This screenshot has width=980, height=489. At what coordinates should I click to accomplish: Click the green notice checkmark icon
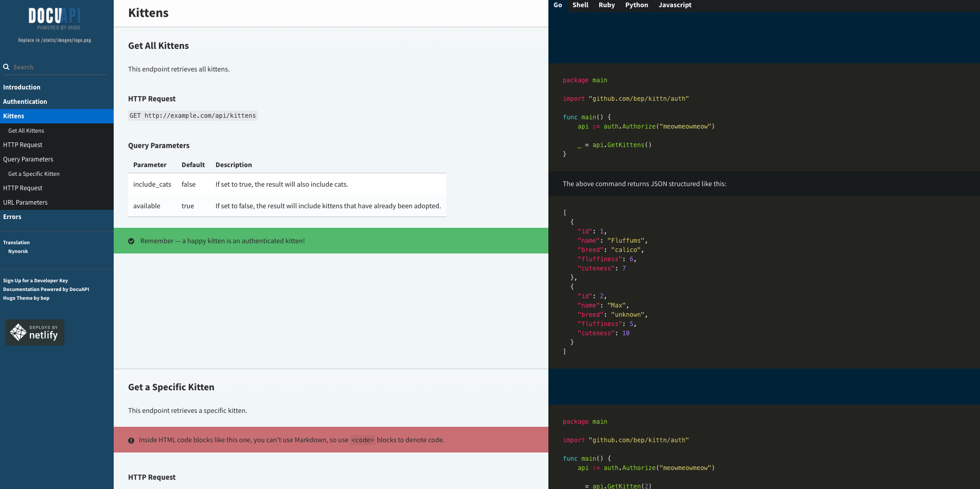click(131, 241)
